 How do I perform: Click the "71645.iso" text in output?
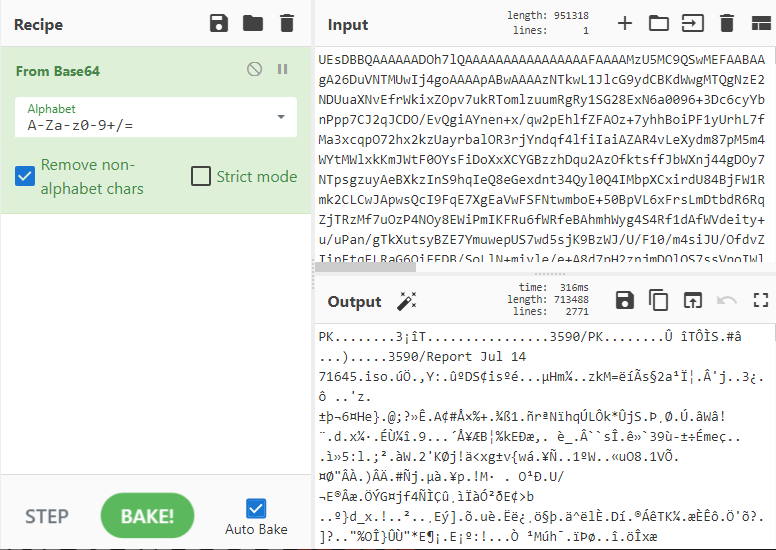point(353,377)
